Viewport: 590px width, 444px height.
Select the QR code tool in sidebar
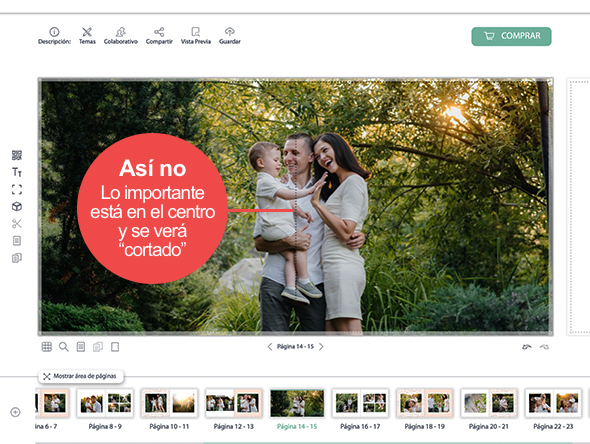point(17,155)
